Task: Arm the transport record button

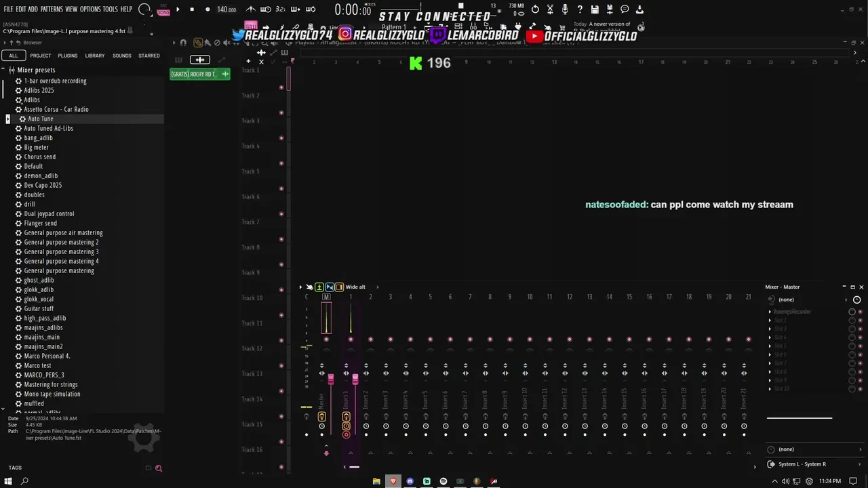Action: [x=207, y=9]
